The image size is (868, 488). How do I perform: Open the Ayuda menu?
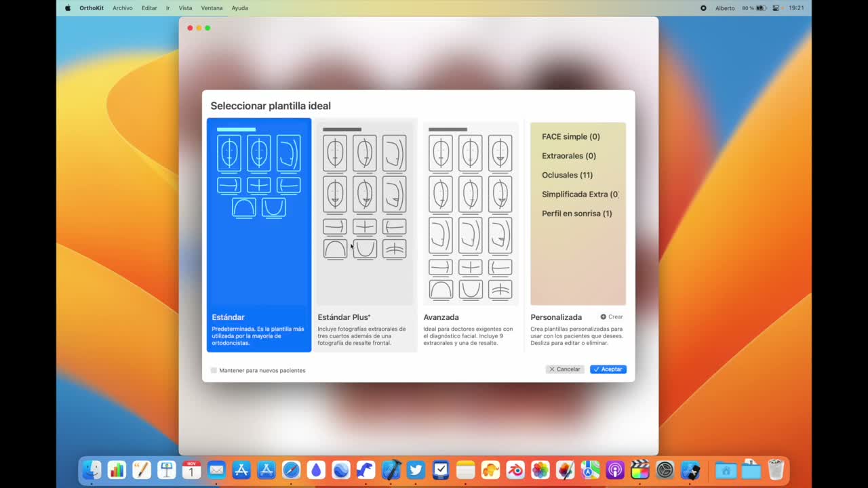click(x=239, y=8)
